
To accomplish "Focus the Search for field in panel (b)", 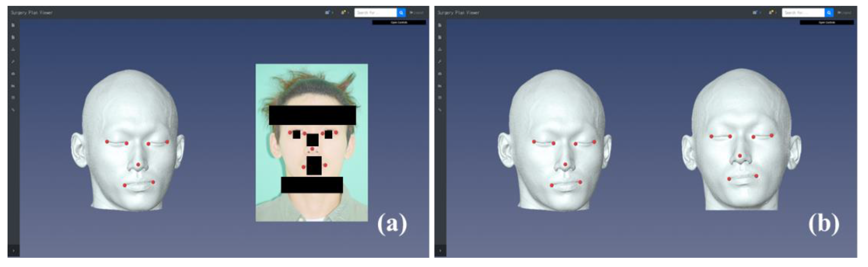I will click(x=803, y=13).
